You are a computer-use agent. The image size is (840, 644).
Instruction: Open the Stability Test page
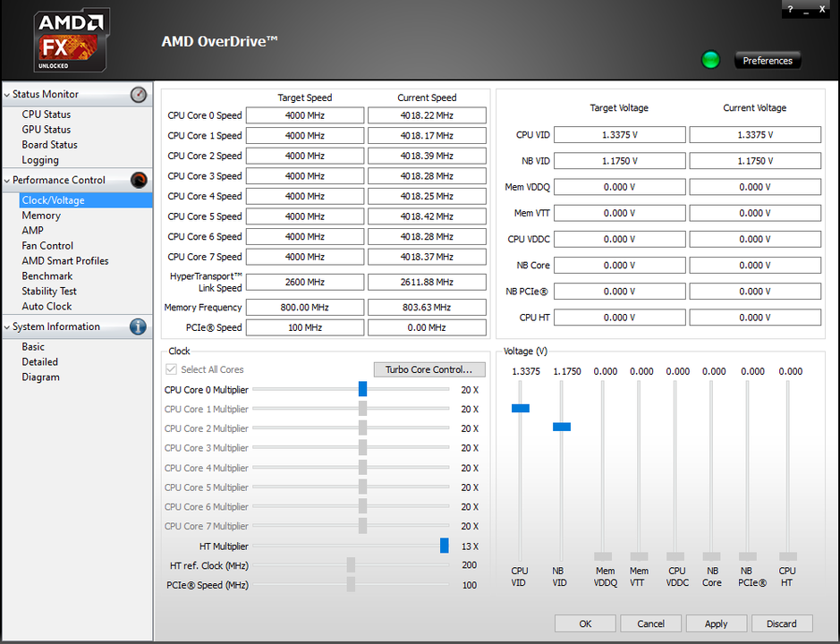pos(48,291)
